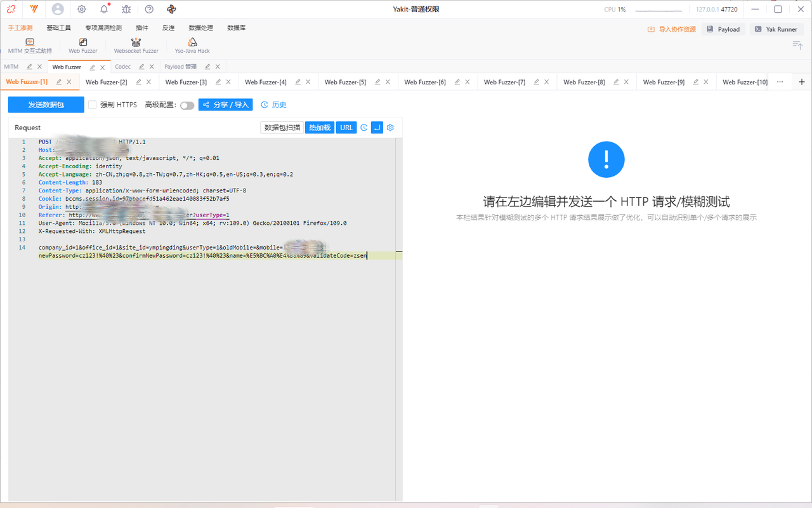The image size is (812, 508).
Task: Open the bug report beetle icon
Action: click(x=126, y=10)
